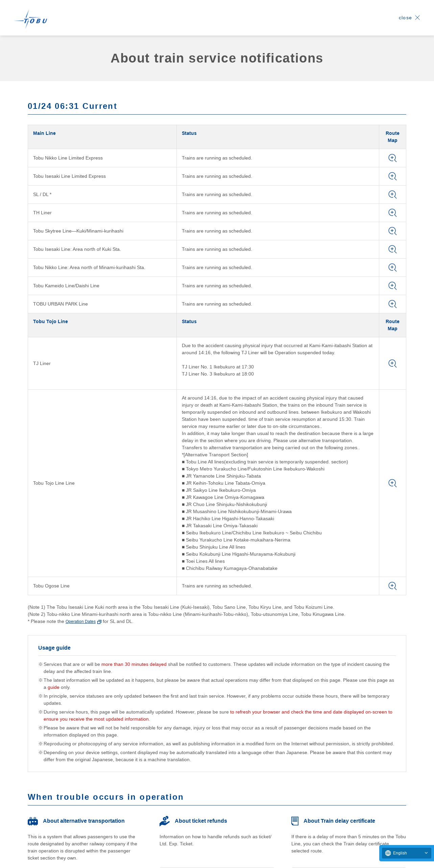
Task: Click Tobu Ogose Line 'running as scheduled' status
Action: pos(217,586)
